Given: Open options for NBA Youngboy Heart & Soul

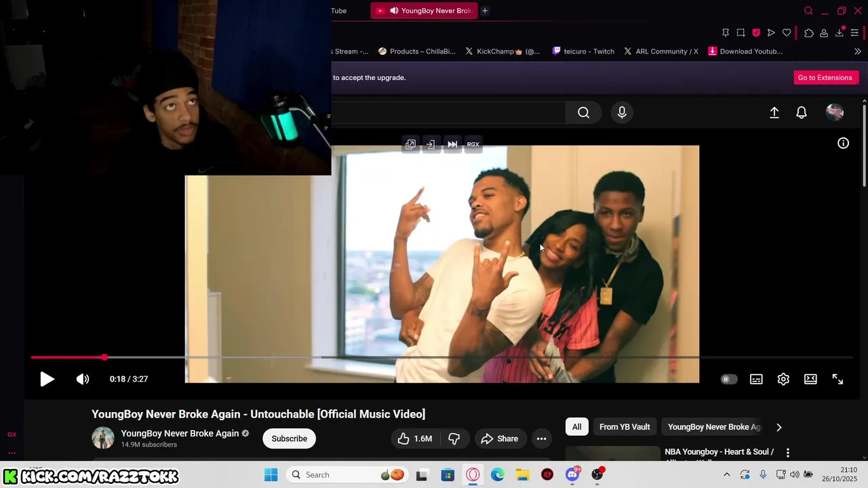Looking at the screenshot, I should tap(787, 452).
